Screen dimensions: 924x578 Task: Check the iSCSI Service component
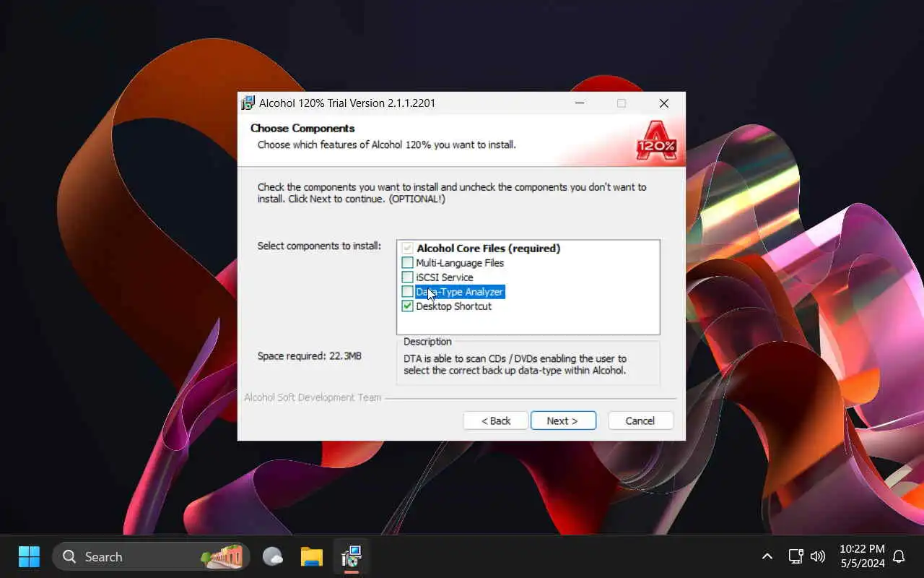coord(408,277)
